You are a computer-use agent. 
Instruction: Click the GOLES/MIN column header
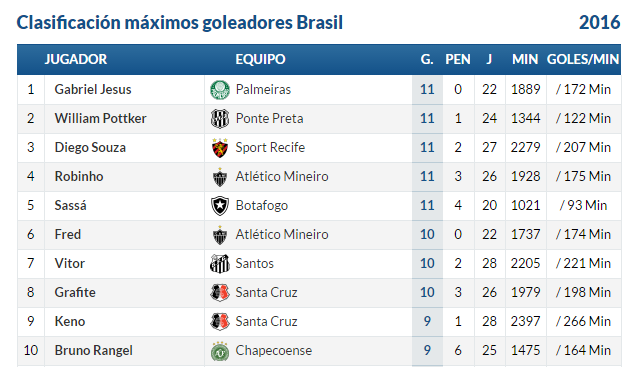tap(583, 59)
